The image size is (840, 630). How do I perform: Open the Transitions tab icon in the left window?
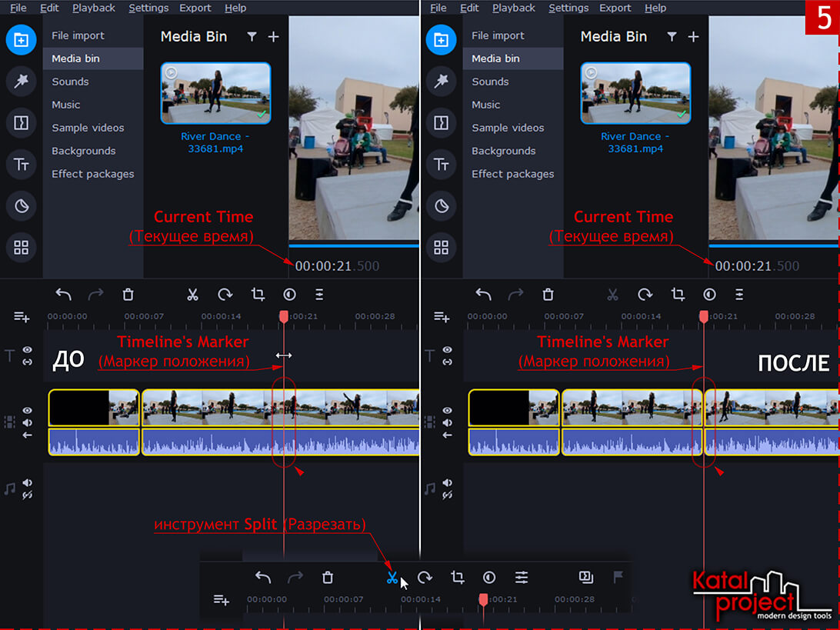pos(22,122)
